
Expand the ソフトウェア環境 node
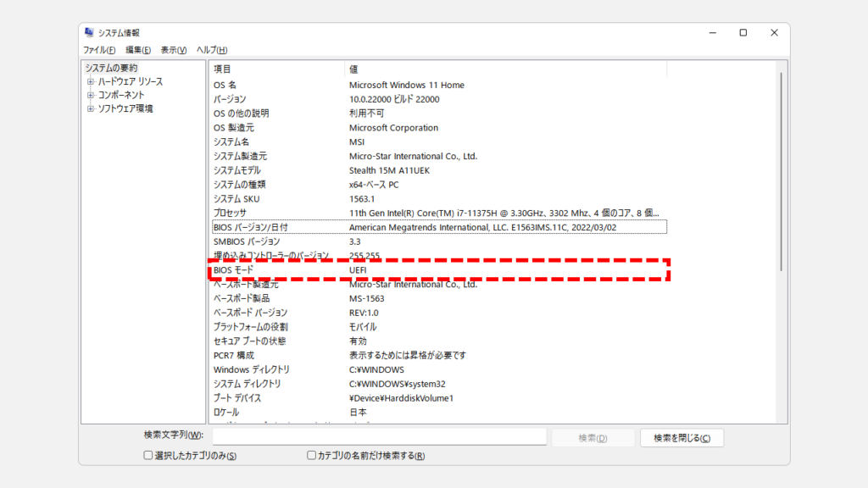90,108
